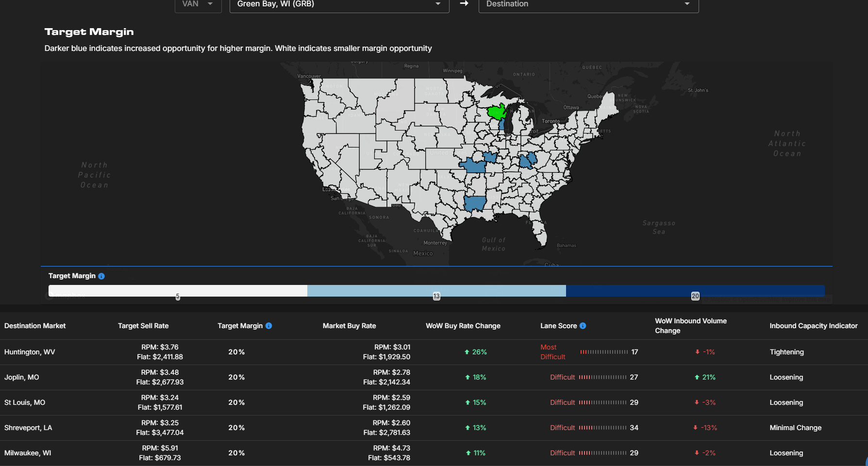Expand the Green Bay, WI origin dropdown
This screenshot has height=466, width=868.
coord(339,4)
